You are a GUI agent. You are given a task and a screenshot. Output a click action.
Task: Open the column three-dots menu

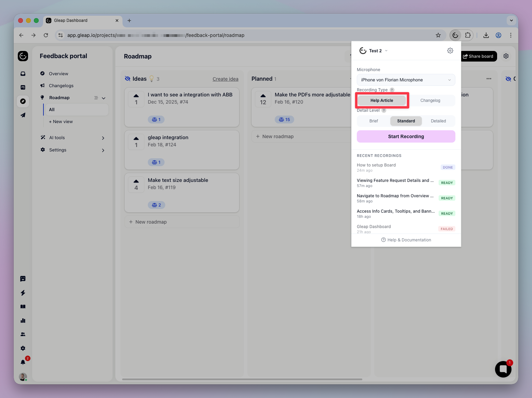(489, 79)
